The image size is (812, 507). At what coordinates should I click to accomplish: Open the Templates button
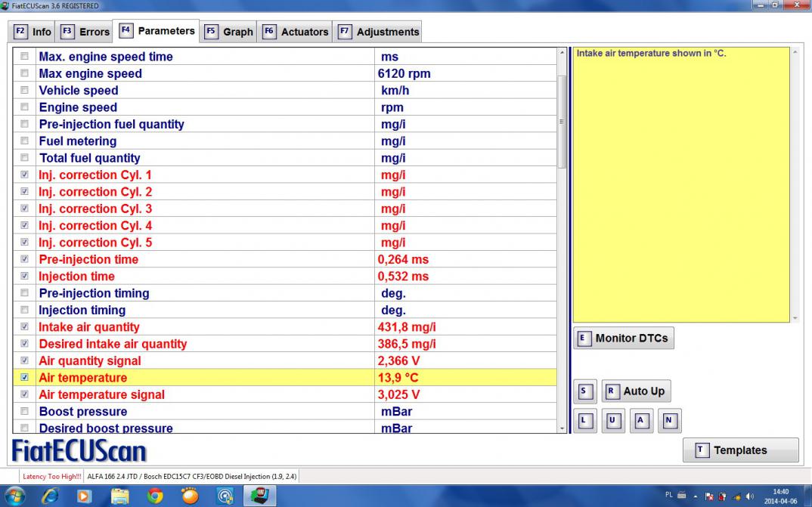click(740, 450)
